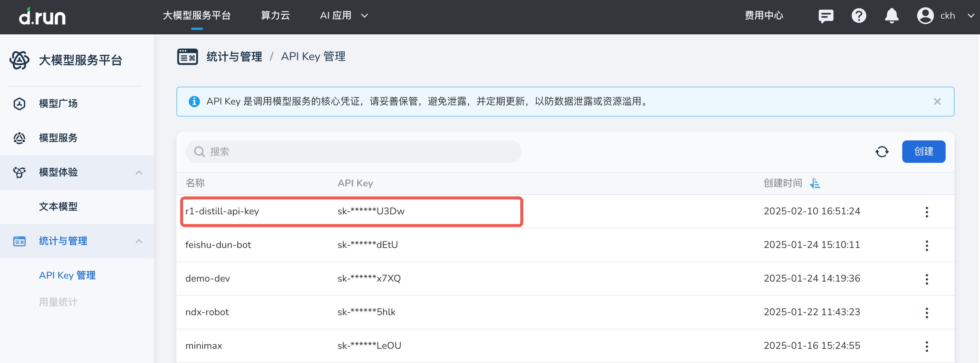Open 模型广场 in the sidebar
The height and width of the screenshot is (363, 980).
pos(58,103)
